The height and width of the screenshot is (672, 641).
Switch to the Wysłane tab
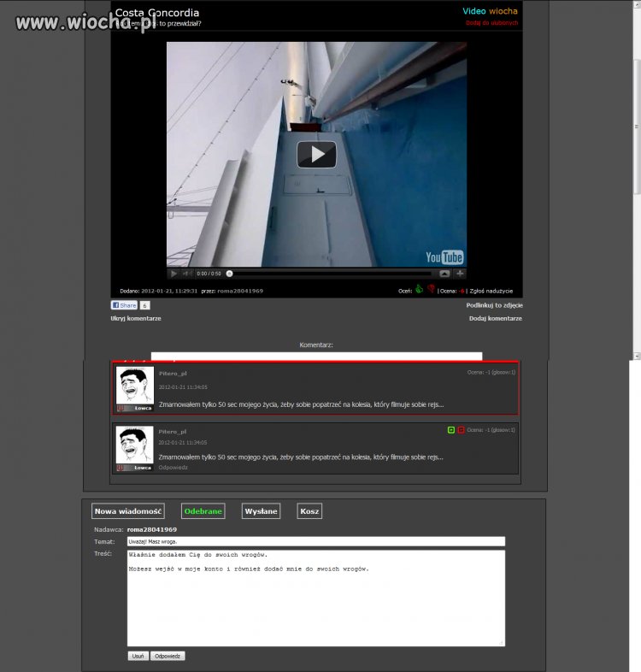click(261, 511)
